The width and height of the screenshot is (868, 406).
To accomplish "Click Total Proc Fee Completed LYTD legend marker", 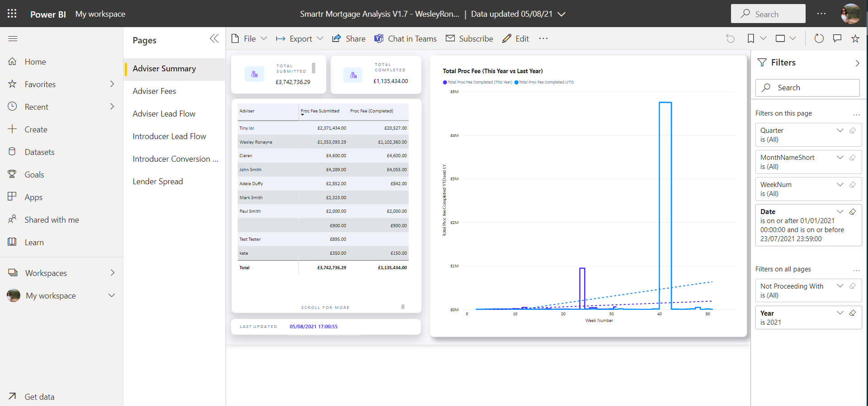I will point(516,82).
